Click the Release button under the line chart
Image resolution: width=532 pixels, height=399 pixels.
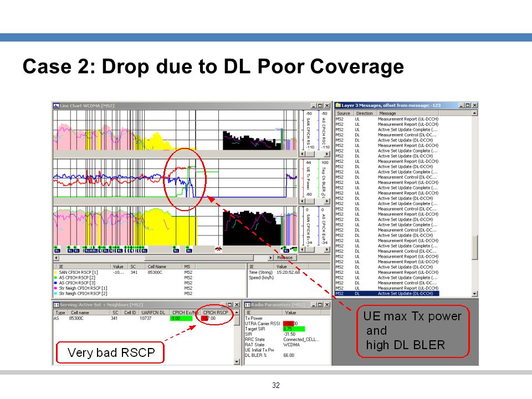pyautogui.click(x=285, y=258)
